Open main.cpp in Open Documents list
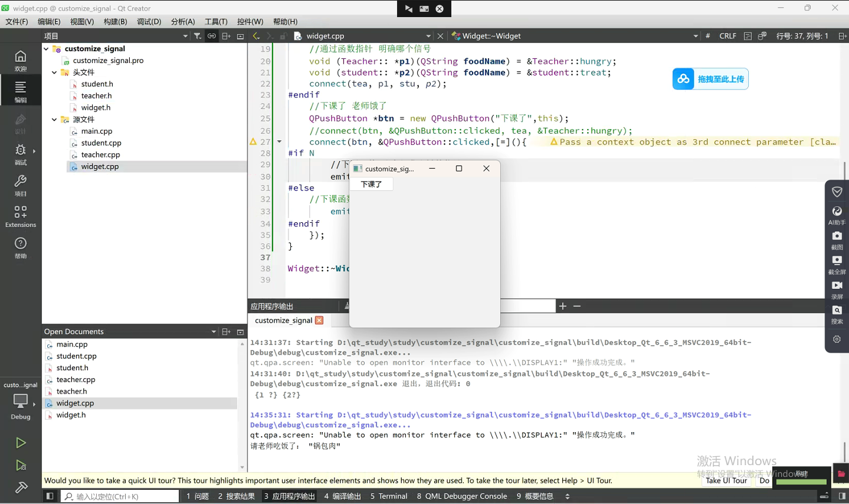849x504 pixels. (x=71, y=344)
